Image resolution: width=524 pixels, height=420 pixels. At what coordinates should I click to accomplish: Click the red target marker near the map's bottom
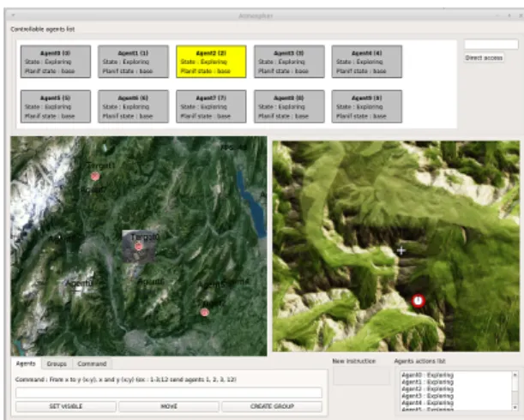(204, 312)
